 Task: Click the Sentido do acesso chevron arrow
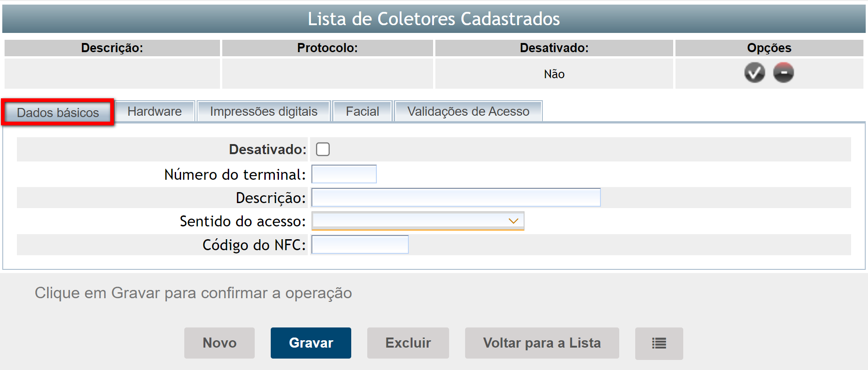point(513,221)
